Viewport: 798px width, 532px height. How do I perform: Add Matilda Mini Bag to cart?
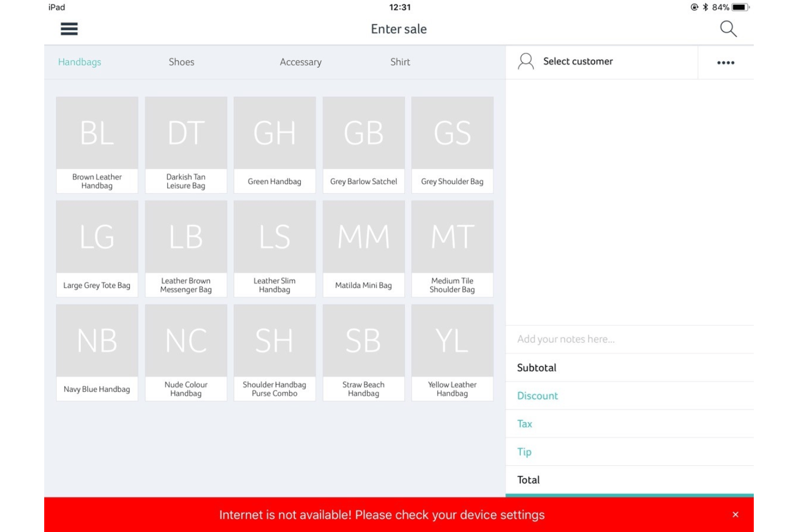coord(363,249)
